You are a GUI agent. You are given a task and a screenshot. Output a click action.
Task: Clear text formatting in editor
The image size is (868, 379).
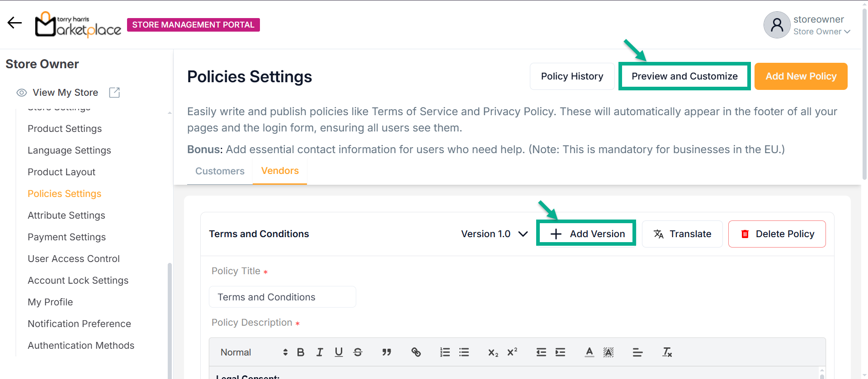pyautogui.click(x=667, y=352)
